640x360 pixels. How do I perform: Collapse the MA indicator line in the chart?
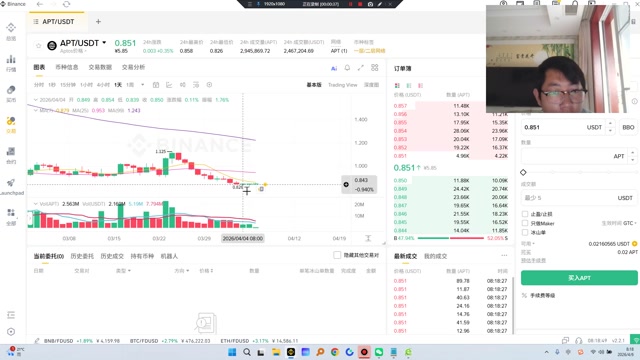(x=36, y=110)
